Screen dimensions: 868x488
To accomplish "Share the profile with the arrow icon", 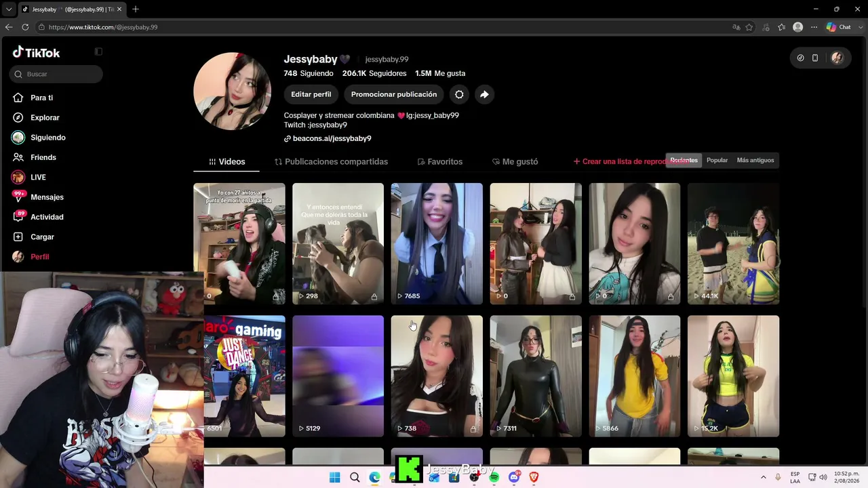I will 484,94.
